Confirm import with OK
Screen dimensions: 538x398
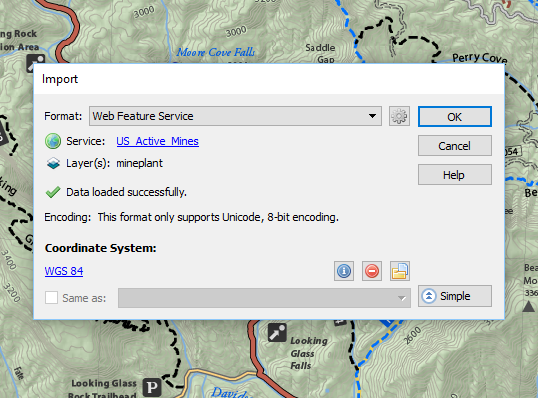[x=455, y=117]
